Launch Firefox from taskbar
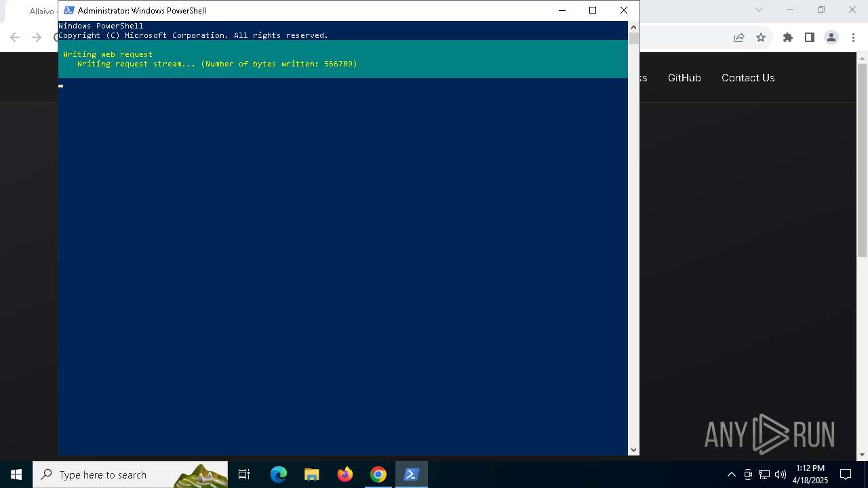Screen dimensions: 868x488 click(x=345, y=474)
